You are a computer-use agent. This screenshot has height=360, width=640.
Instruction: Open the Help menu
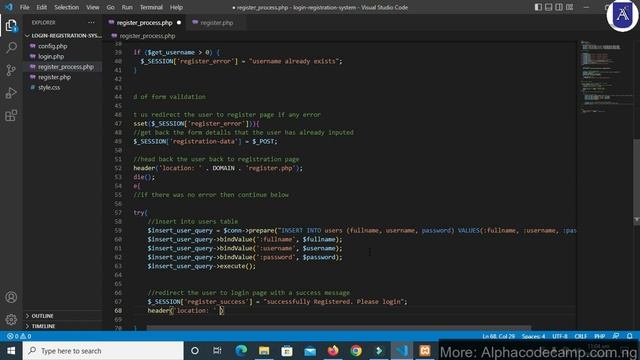(x=176, y=7)
